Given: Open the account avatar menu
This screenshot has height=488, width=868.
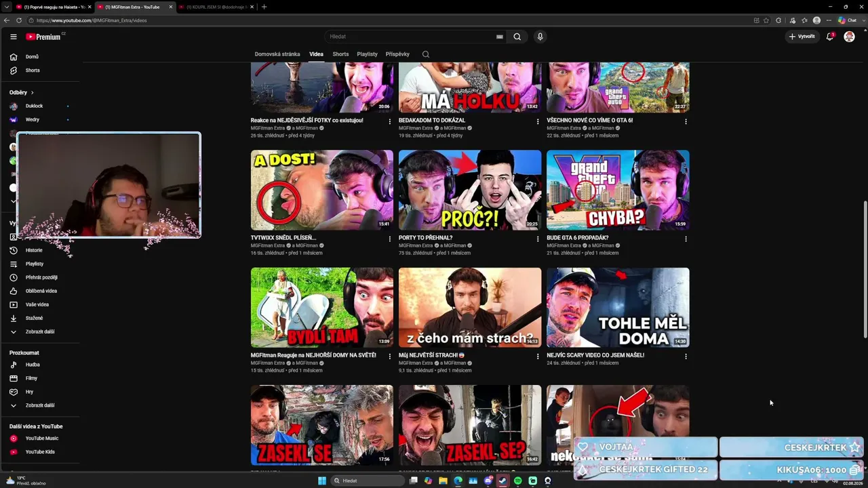Looking at the screenshot, I should point(849,37).
